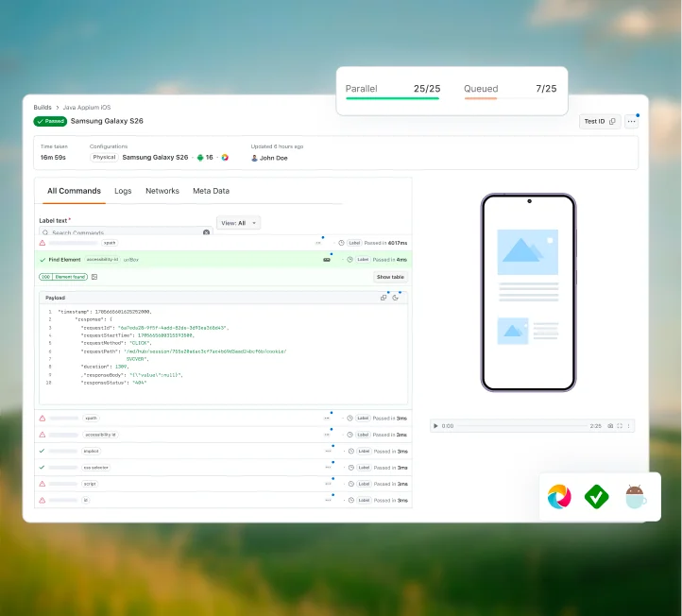Open the Networks tab

pos(162,191)
